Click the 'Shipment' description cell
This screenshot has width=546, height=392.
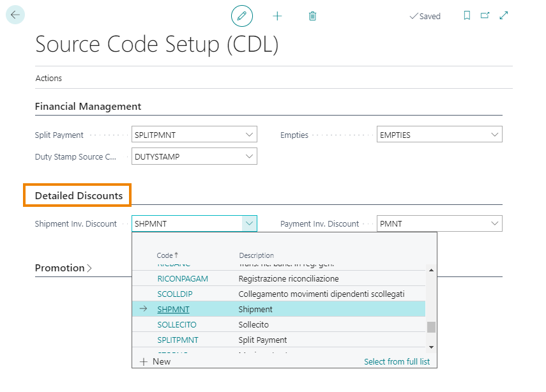coord(255,309)
